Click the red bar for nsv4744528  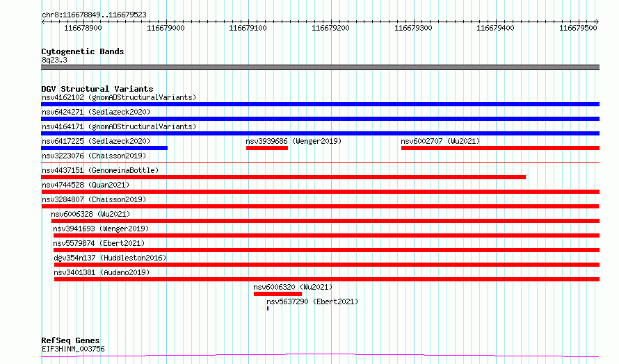[x=320, y=192]
